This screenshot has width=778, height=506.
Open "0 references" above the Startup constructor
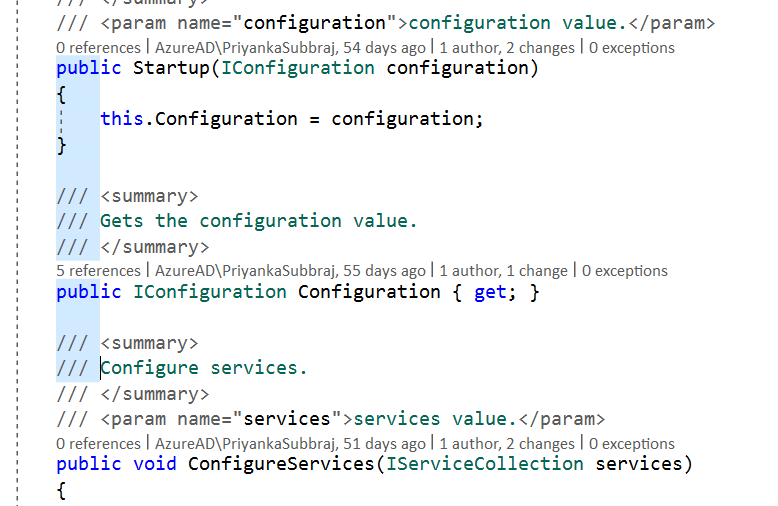point(98,48)
